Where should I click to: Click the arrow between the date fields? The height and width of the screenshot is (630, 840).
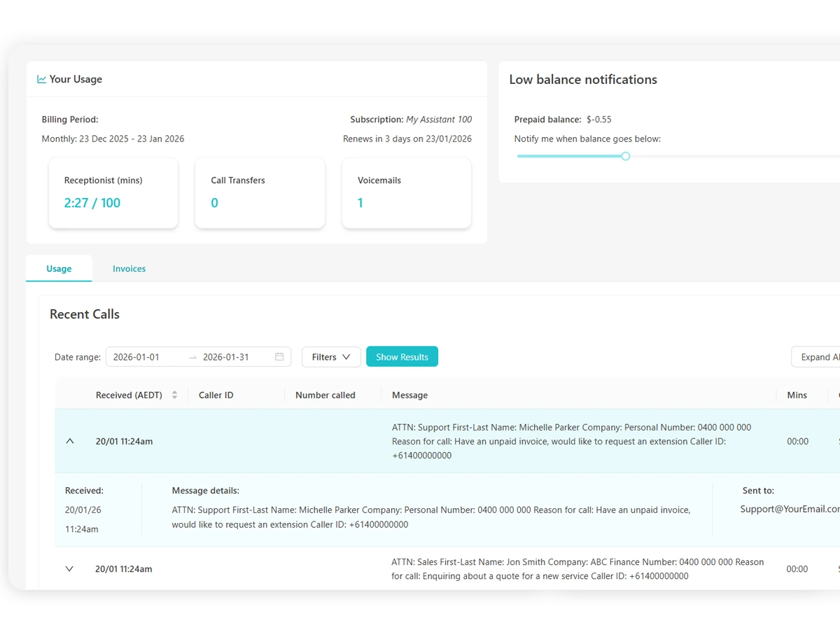click(192, 357)
